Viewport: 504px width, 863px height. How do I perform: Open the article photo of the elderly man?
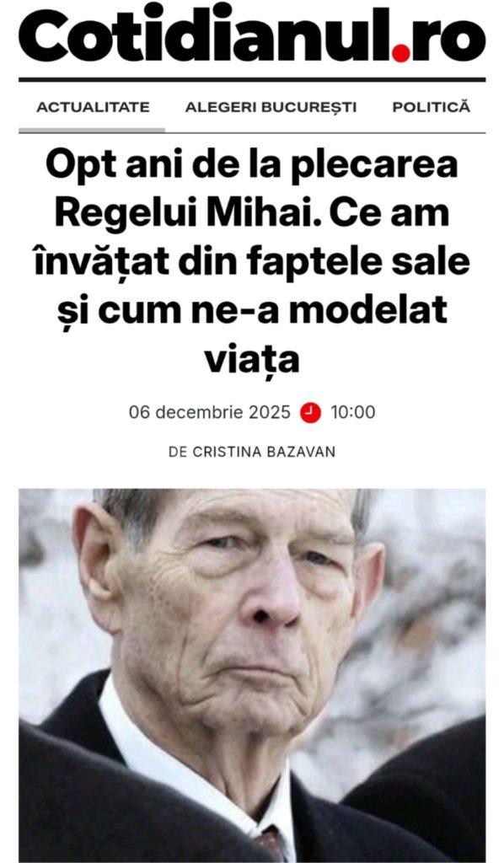click(x=252, y=675)
